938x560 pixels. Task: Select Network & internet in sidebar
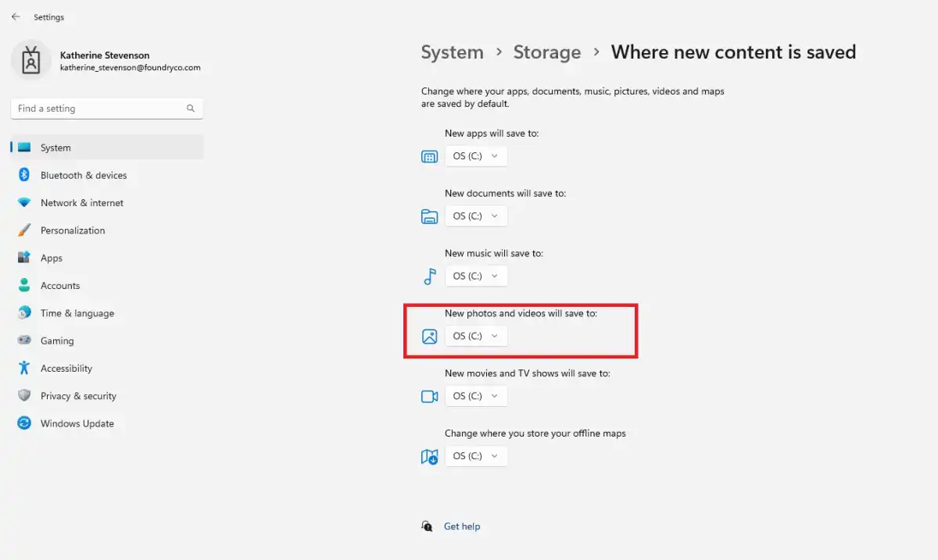[107, 203]
